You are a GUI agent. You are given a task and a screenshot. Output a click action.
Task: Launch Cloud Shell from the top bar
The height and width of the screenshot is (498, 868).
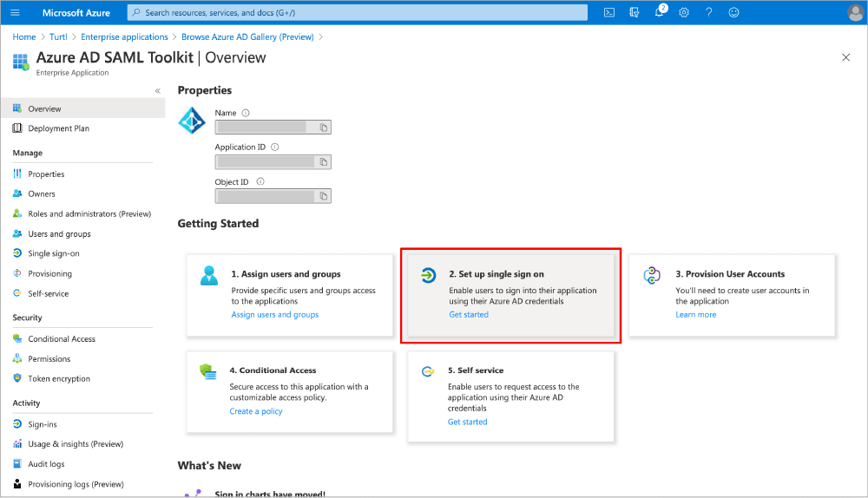[x=609, y=12]
